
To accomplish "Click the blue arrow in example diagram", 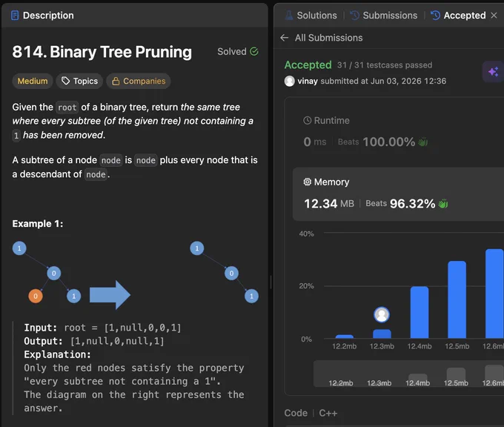I will coord(110,295).
